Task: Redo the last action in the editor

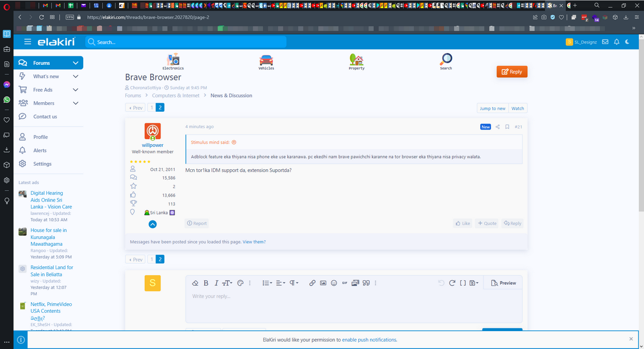Action: pyautogui.click(x=452, y=283)
